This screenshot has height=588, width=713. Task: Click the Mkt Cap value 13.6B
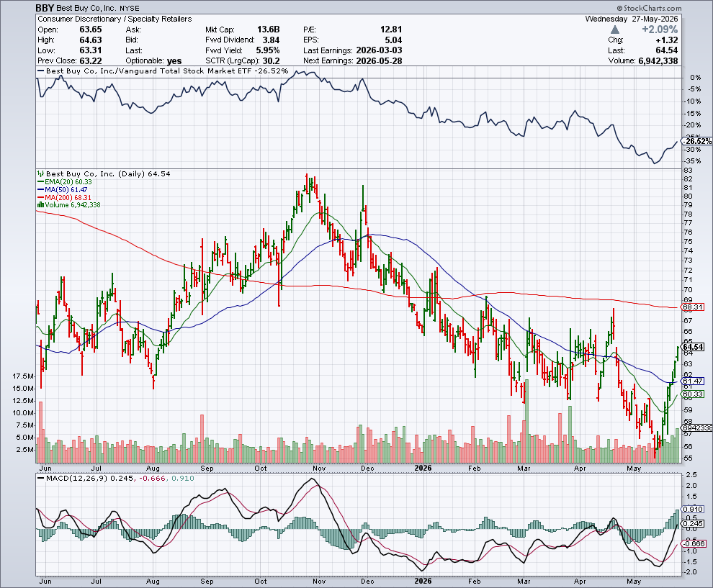coord(269,30)
